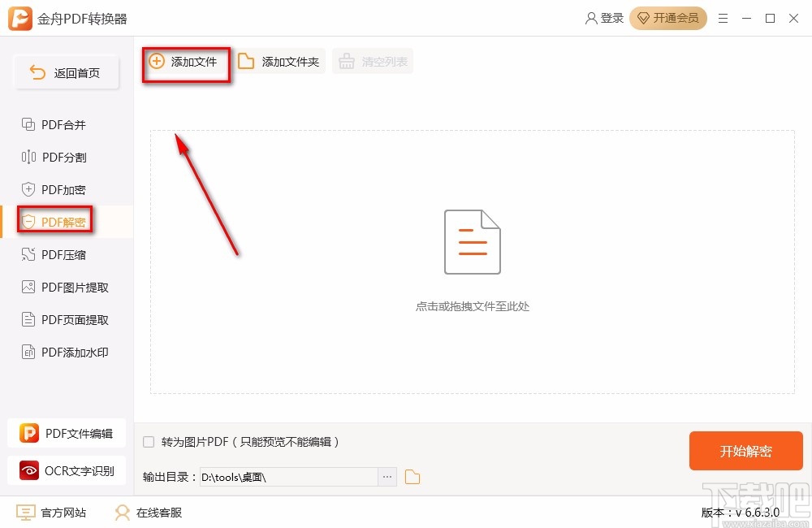Select PDF分割 in the sidebar
The width and height of the screenshot is (812, 528).
(67, 157)
